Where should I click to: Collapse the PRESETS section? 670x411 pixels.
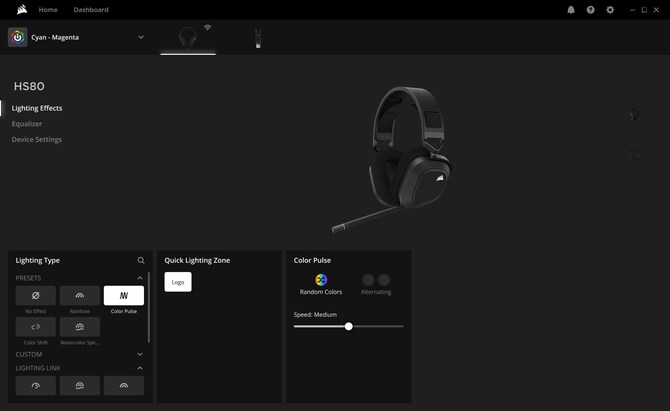coord(140,278)
